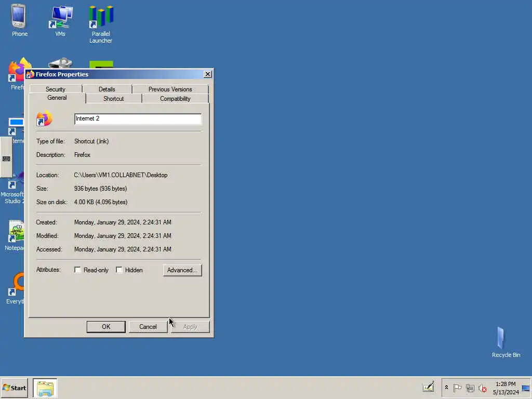
Task: Select the Notepad++ desktop shortcut
Action: tap(14, 235)
